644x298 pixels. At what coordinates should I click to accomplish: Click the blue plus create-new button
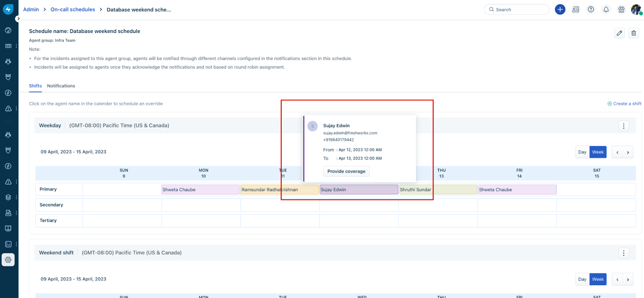(x=560, y=9)
